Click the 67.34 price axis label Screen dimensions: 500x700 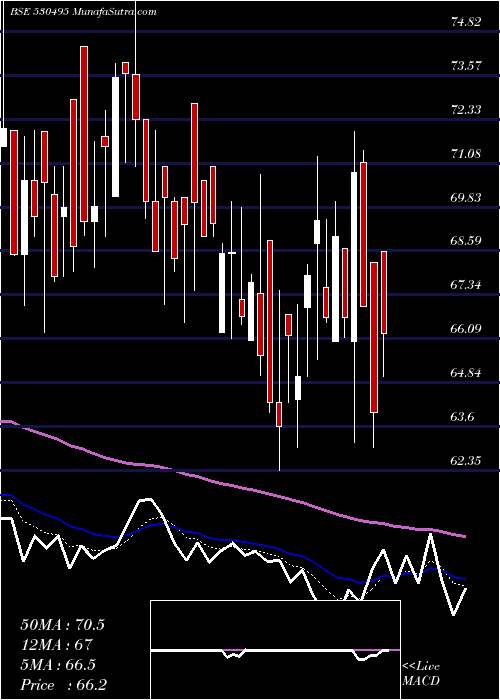(x=466, y=285)
